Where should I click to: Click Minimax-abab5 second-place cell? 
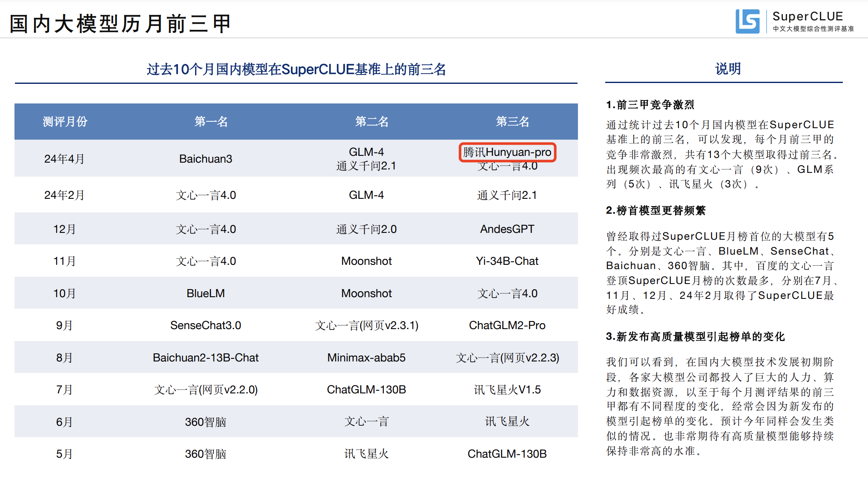366,358
